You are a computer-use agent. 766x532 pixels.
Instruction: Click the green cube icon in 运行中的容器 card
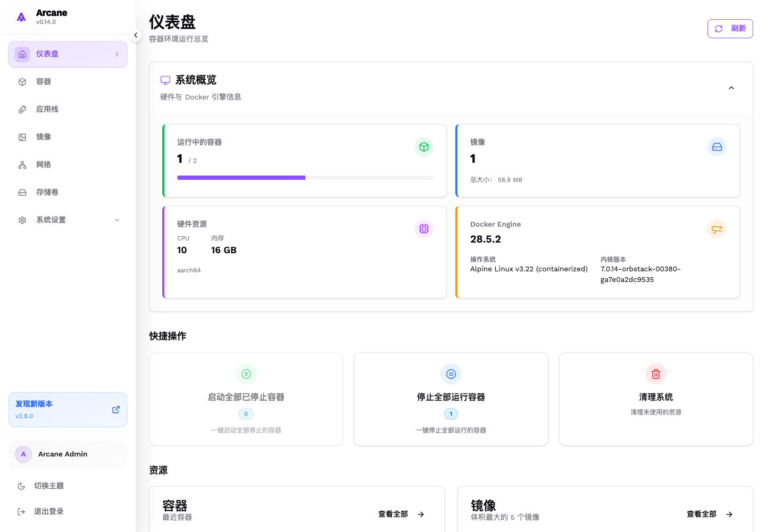point(424,147)
